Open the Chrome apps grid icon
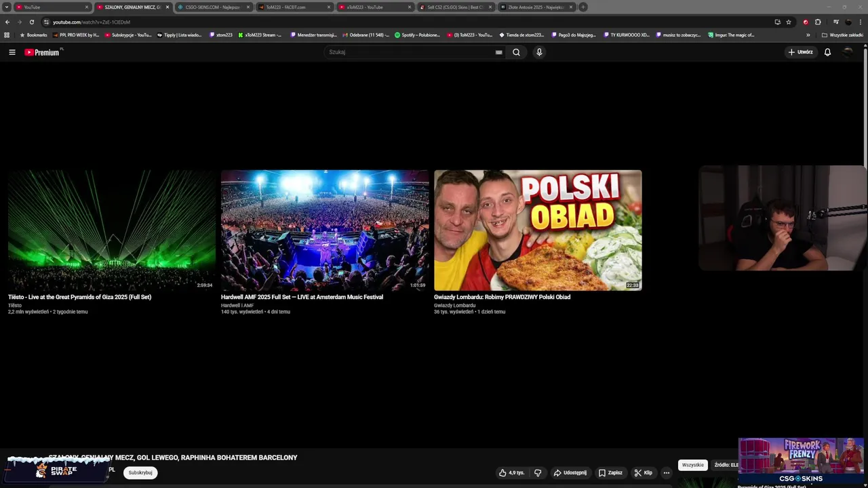868x488 pixels. [7, 35]
